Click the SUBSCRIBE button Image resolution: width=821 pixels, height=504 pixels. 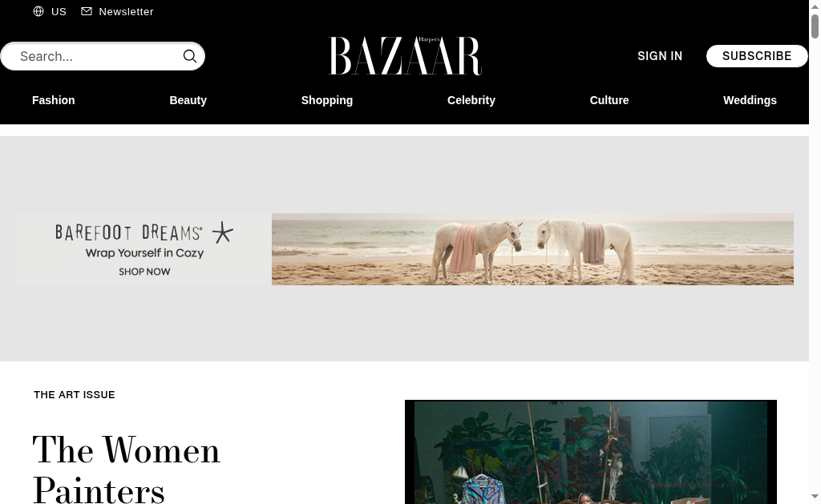coord(757,56)
